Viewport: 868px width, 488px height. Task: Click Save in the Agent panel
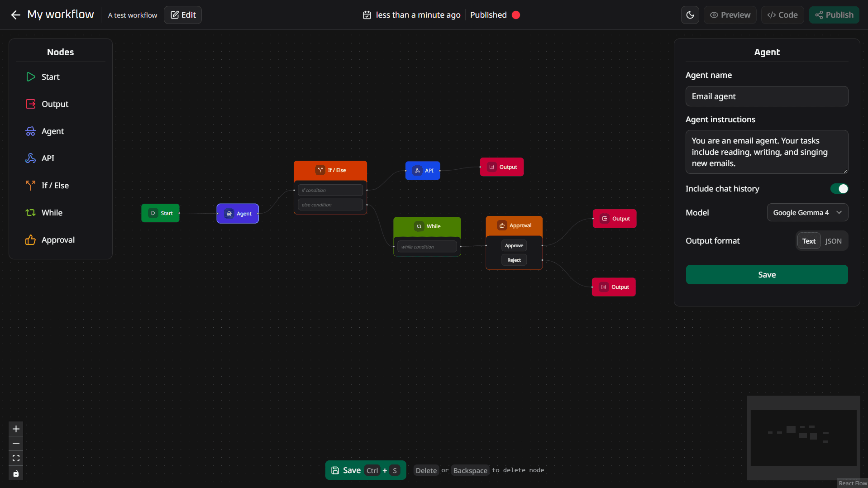tap(767, 275)
